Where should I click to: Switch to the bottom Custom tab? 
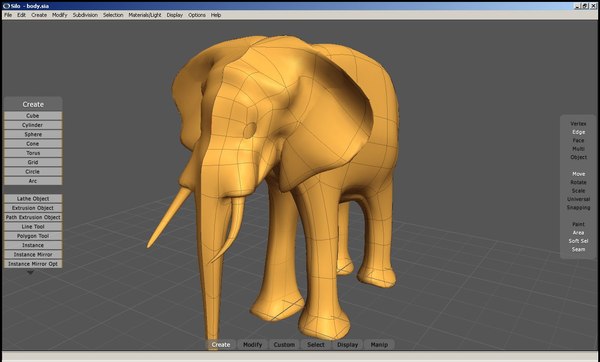(284, 344)
